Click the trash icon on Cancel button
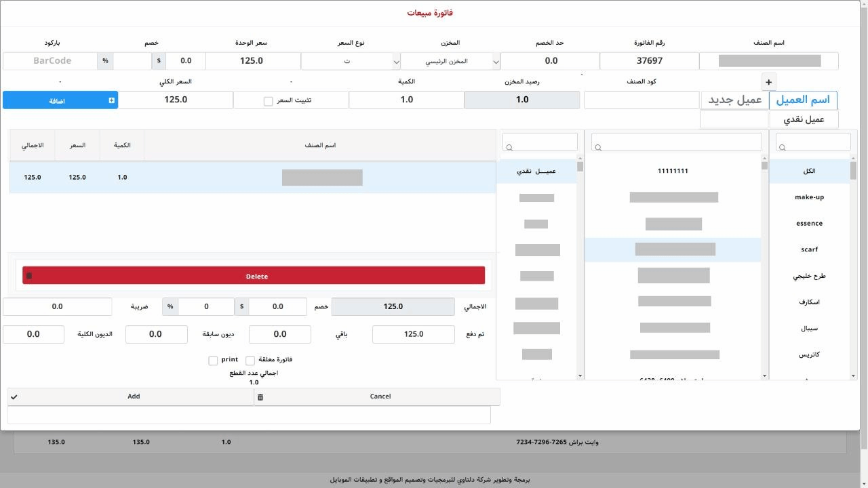Image resolution: width=868 pixels, height=488 pixels. click(260, 397)
